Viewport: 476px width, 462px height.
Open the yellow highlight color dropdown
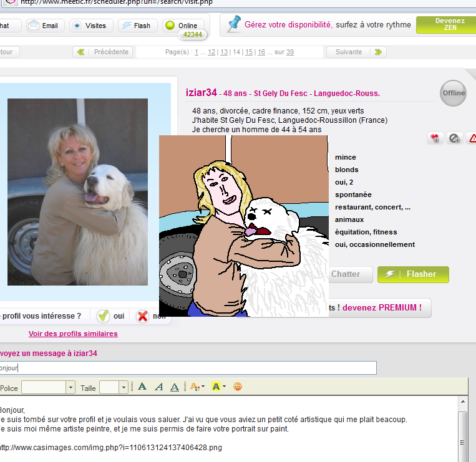point(218,387)
